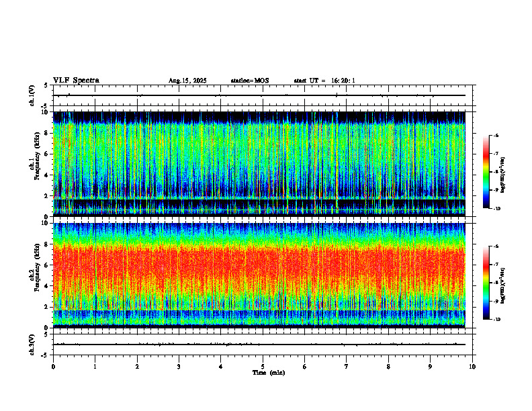
Task: Click tick label "6" on the time axis
Action: tap(305, 367)
